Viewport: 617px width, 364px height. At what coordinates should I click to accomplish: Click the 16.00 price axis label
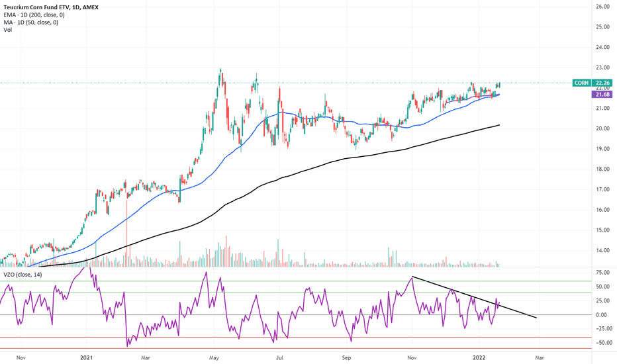click(603, 210)
